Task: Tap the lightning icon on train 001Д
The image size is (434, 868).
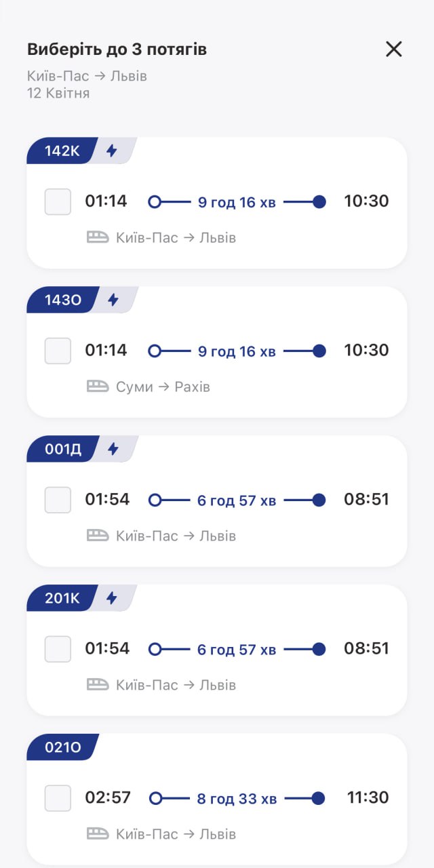Action: 113,449
